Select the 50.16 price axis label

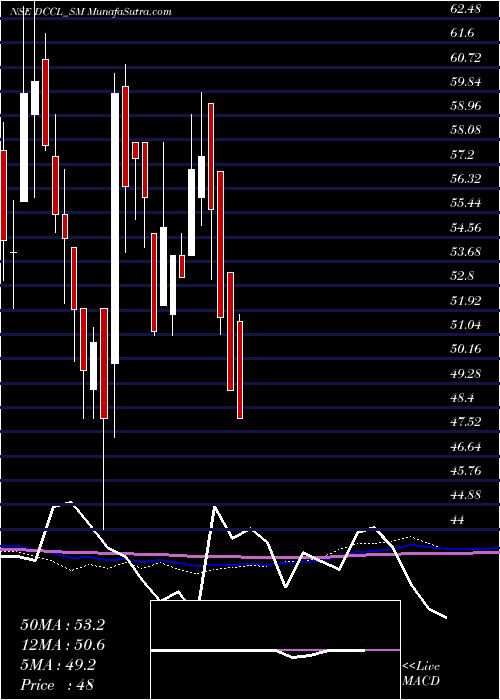(x=466, y=349)
